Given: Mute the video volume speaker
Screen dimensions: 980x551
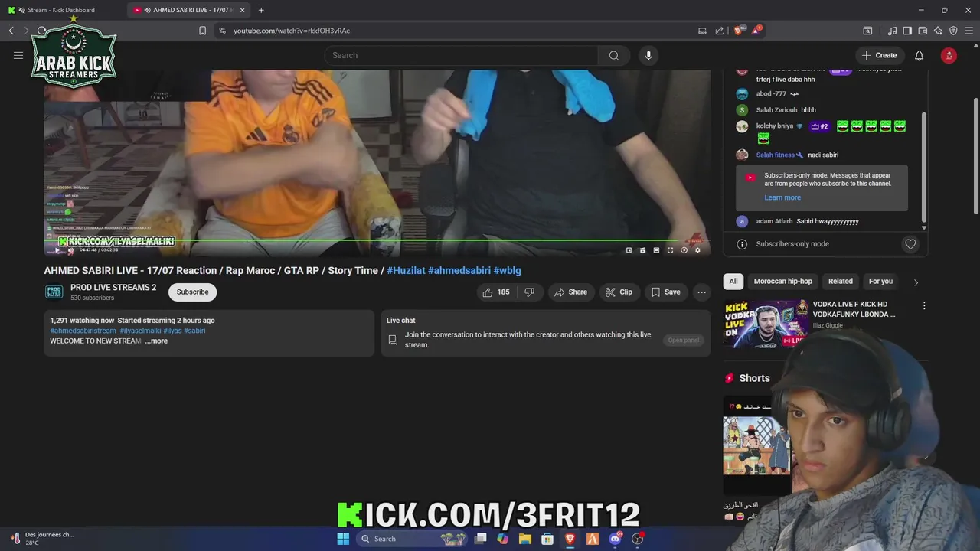Looking at the screenshot, I should coord(70,250).
